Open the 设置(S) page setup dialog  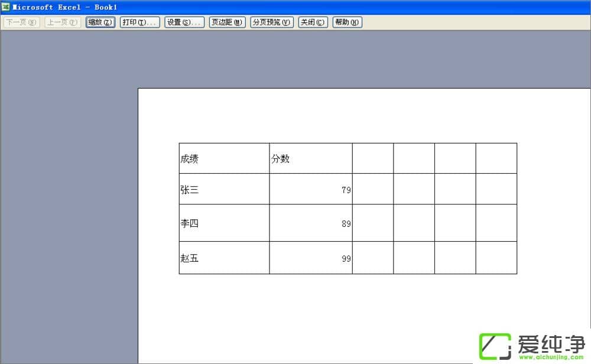click(184, 22)
